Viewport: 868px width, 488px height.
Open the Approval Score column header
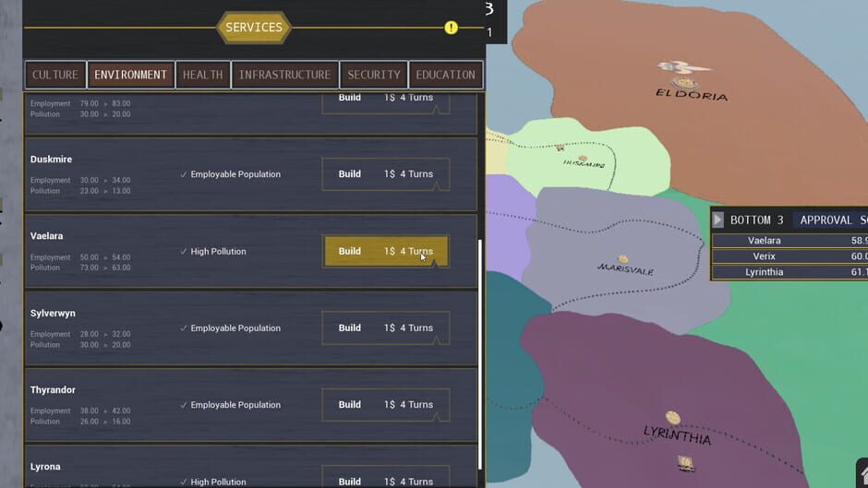[x=833, y=220]
